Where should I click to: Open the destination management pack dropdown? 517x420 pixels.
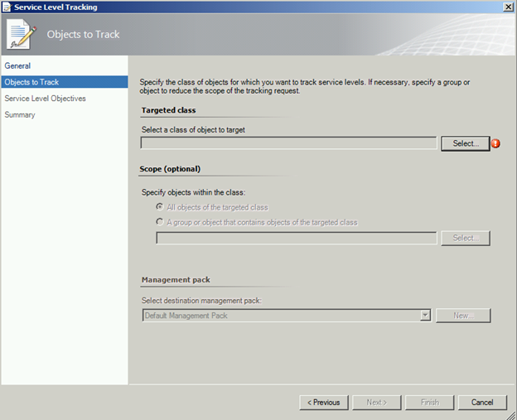[425, 316]
